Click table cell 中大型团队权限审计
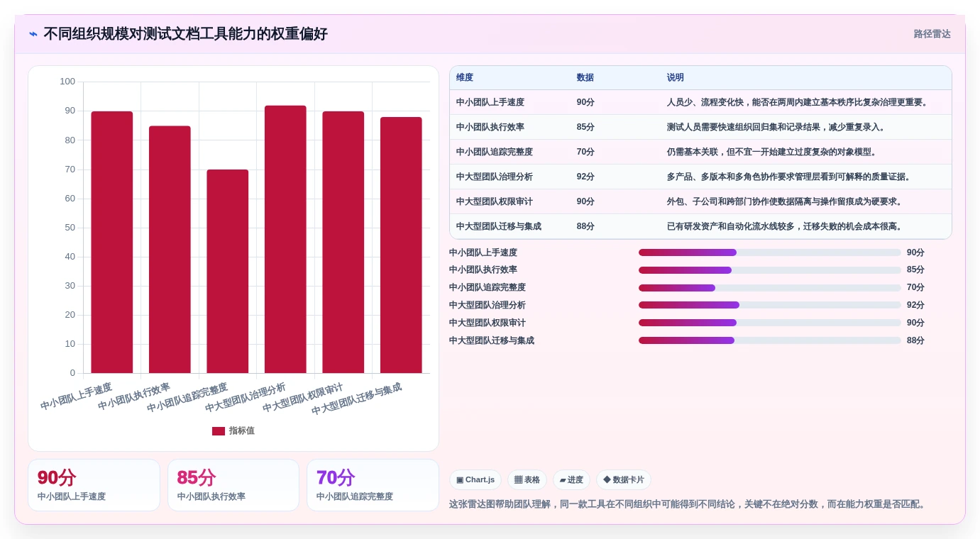 495,201
